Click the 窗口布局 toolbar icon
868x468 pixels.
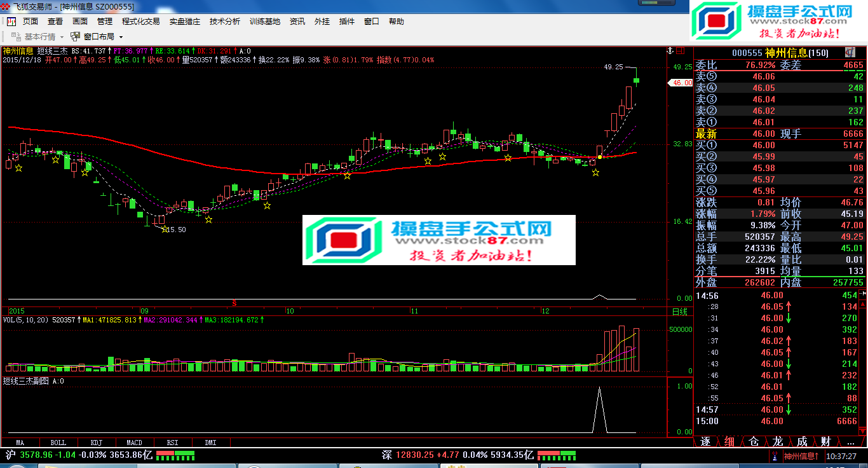tap(76, 37)
